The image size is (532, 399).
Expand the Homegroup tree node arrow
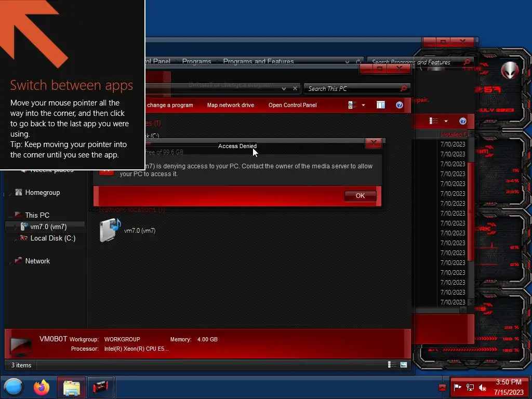[10, 193]
